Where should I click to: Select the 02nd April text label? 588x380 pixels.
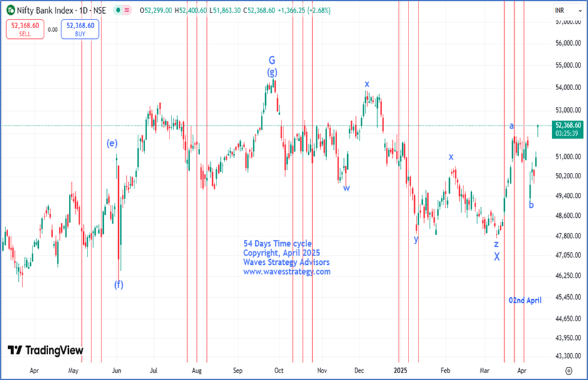(525, 300)
